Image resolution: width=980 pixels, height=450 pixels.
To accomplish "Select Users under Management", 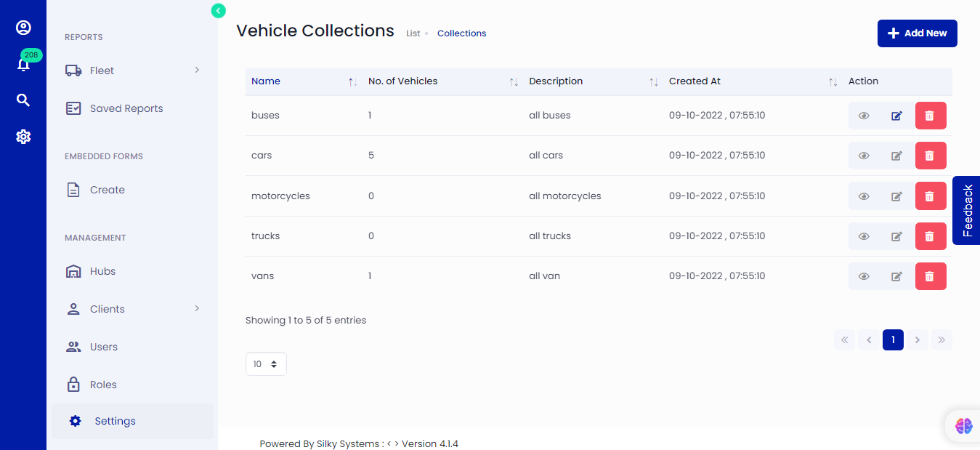I will 102,347.
